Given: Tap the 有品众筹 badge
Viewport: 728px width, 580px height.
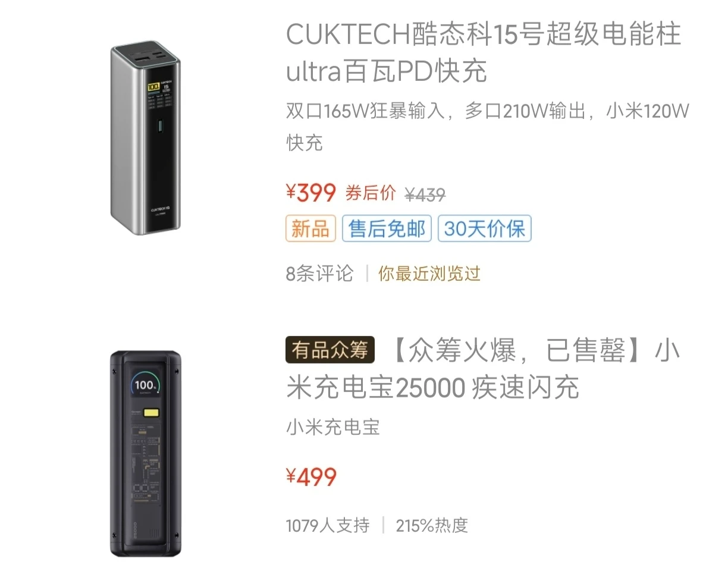Looking at the screenshot, I should pos(330,350).
